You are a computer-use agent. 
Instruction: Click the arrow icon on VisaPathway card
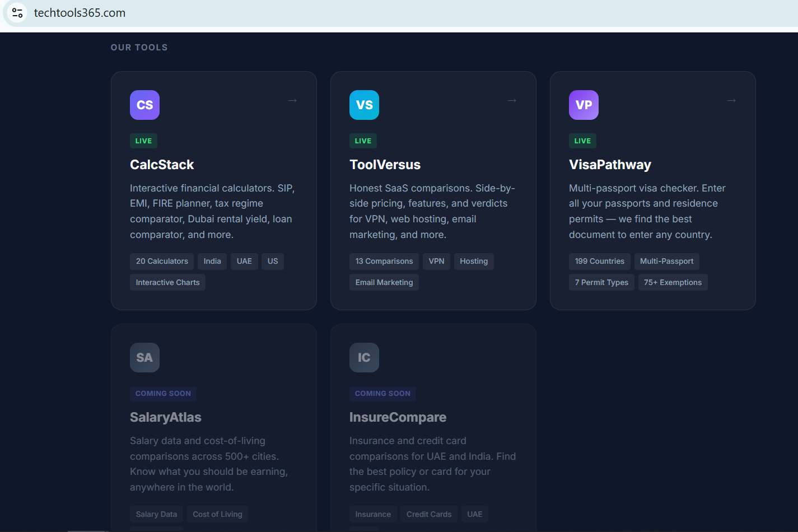click(731, 100)
